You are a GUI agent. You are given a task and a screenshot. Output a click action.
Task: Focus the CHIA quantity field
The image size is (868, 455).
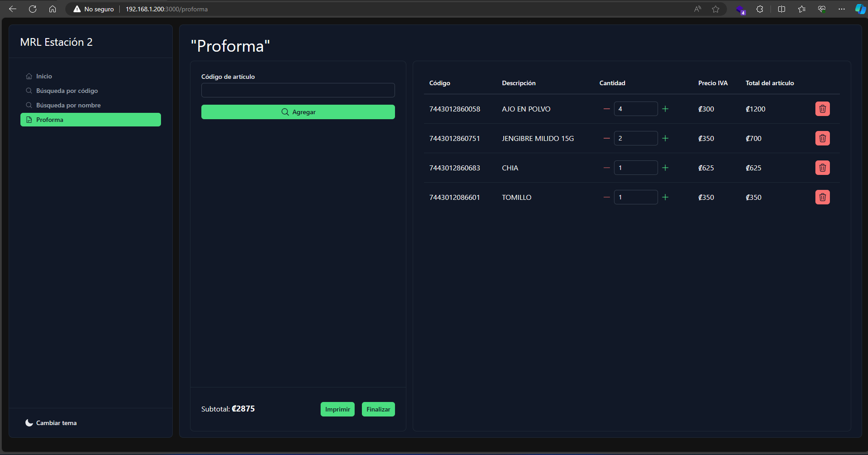pyautogui.click(x=636, y=168)
